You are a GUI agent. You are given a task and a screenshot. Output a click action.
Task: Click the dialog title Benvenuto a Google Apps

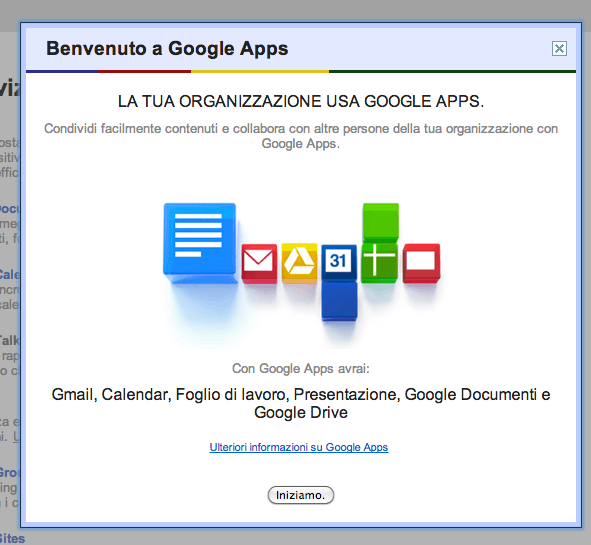(x=167, y=49)
